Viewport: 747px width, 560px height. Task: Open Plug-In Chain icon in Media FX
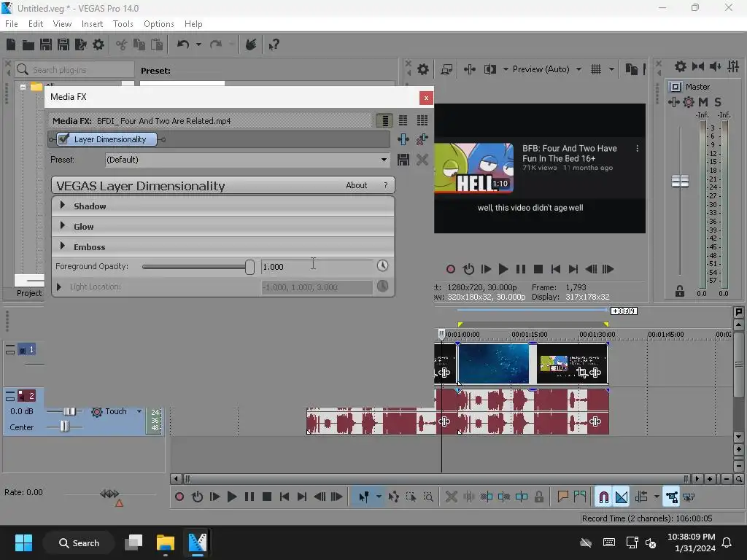click(403, 139)
